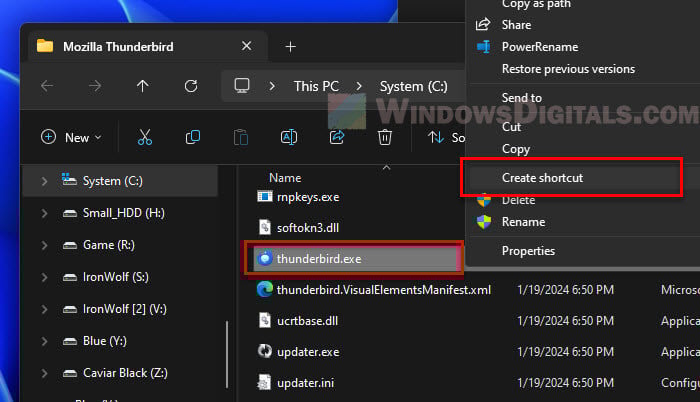Expand chevron after computer icon in address bar
This screenshot has width=700, height=402.
point(272,86)
